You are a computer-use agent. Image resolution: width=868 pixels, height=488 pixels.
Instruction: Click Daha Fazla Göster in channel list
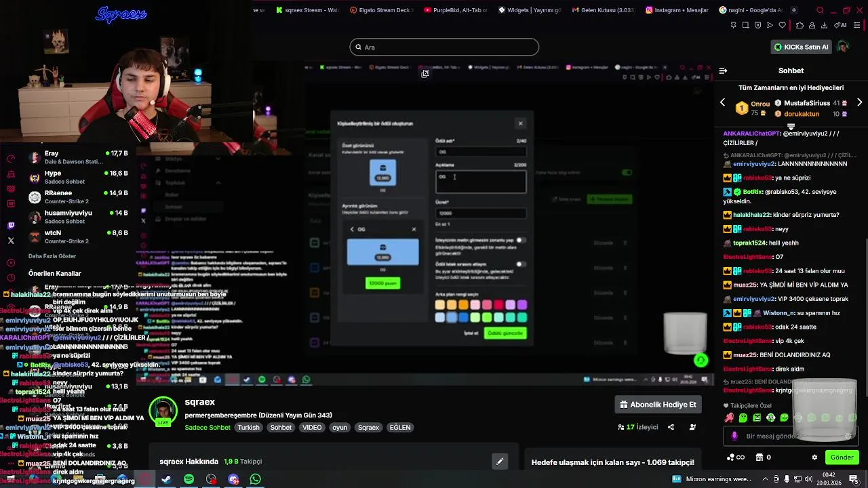(x=52, y=256)
